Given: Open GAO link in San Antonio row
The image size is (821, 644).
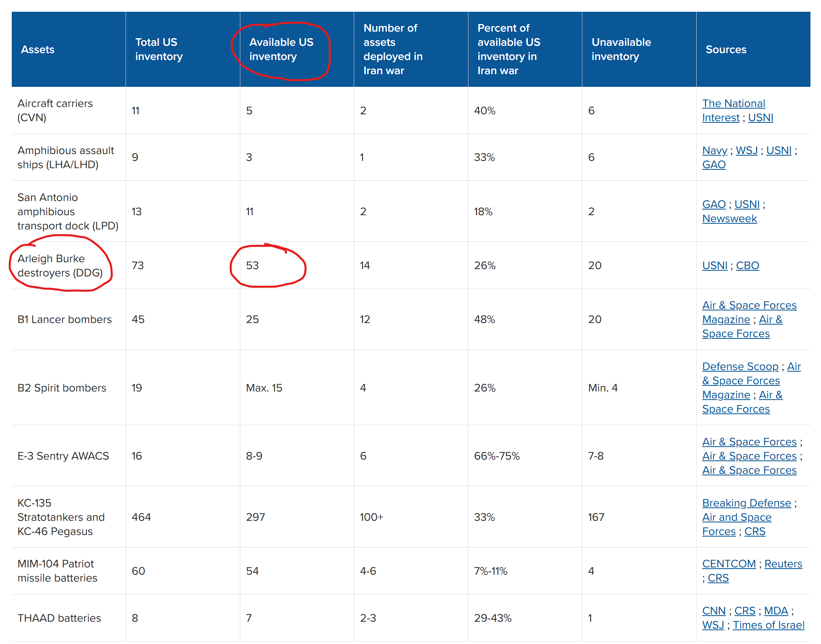Looking at the screenshot, I should pyautogui.click(x=714, y=204).
